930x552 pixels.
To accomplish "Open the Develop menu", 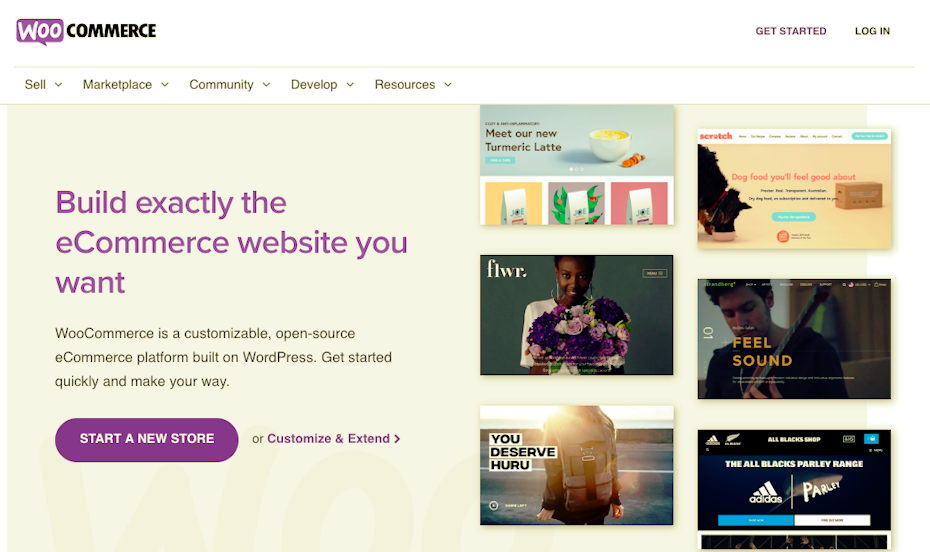I will [x=322, y=85].
